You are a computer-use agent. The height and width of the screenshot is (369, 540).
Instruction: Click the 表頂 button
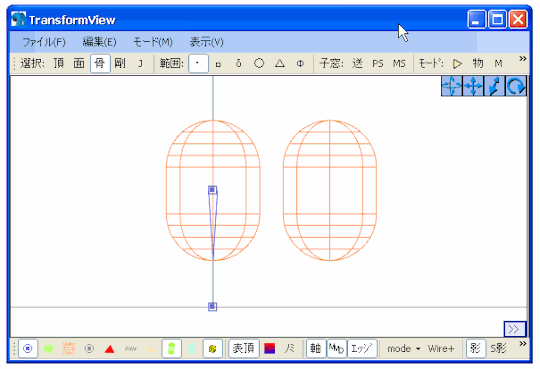(244, 349)
